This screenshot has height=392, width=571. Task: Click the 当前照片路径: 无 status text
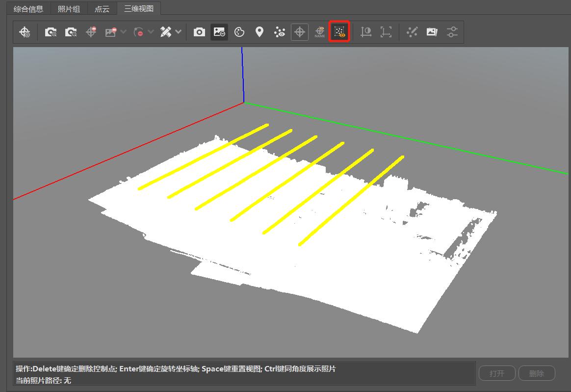[x=43, y=381]
